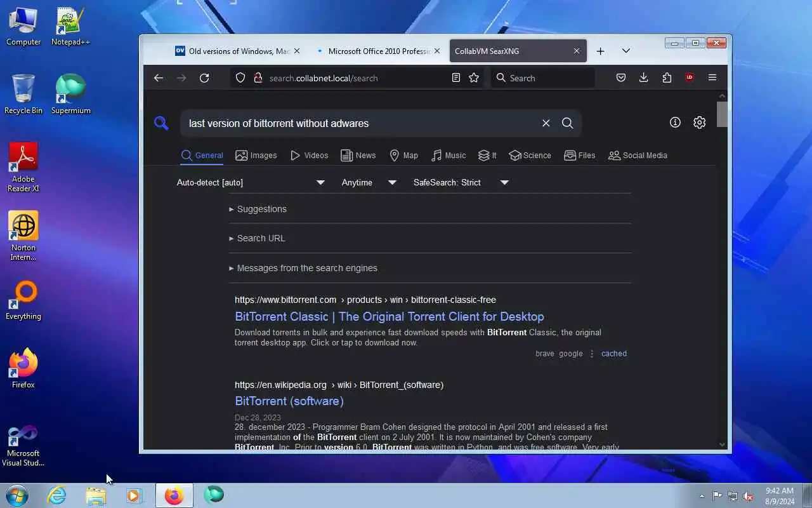
Task: Submit search with magnifier button
Action: (568, 123)
